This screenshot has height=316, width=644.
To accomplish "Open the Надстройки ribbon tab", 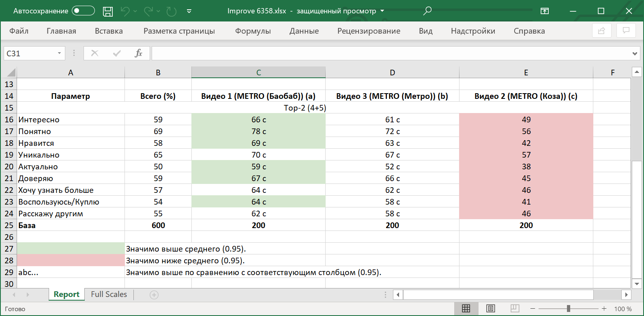I will 473,31.
